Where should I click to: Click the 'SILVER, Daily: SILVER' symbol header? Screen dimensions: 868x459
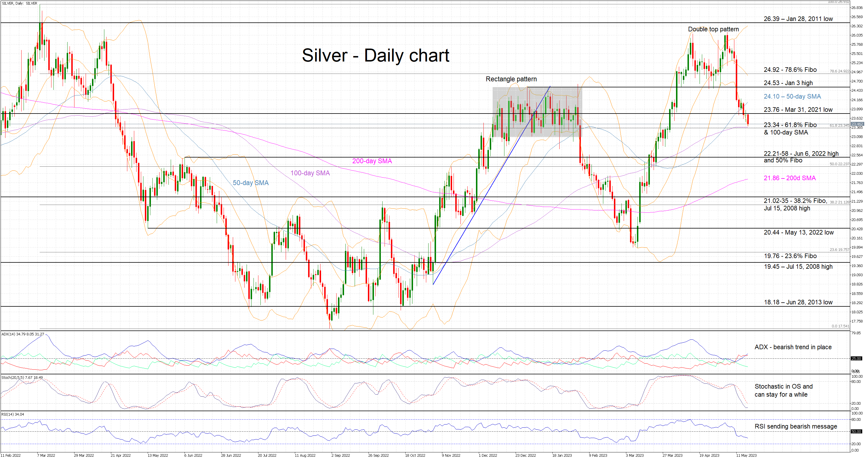click(x=20, y=3)
